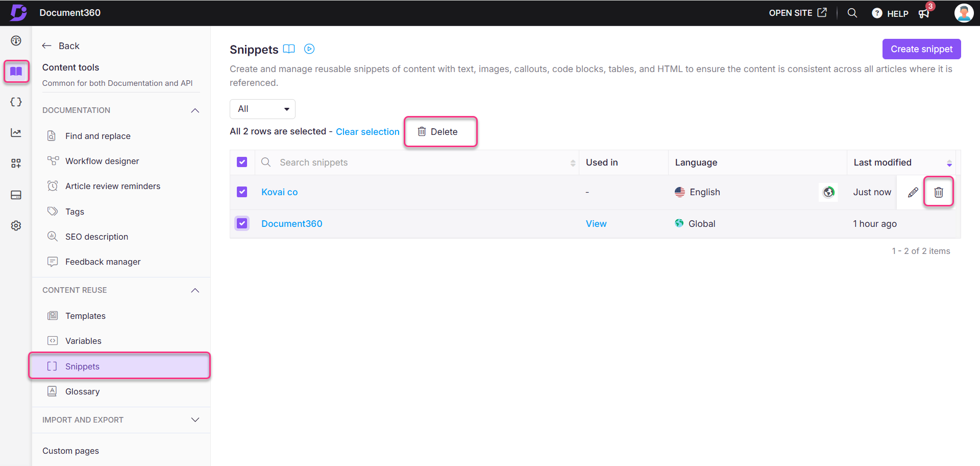
Task: Open the dashboard icon in the left rail
Action: (x=16, y=41)
